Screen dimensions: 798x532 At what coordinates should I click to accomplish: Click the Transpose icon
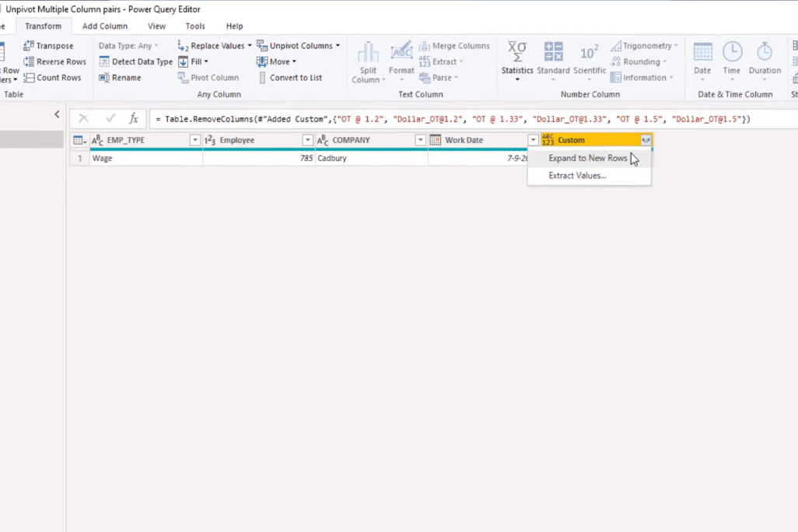pos(29,46)
